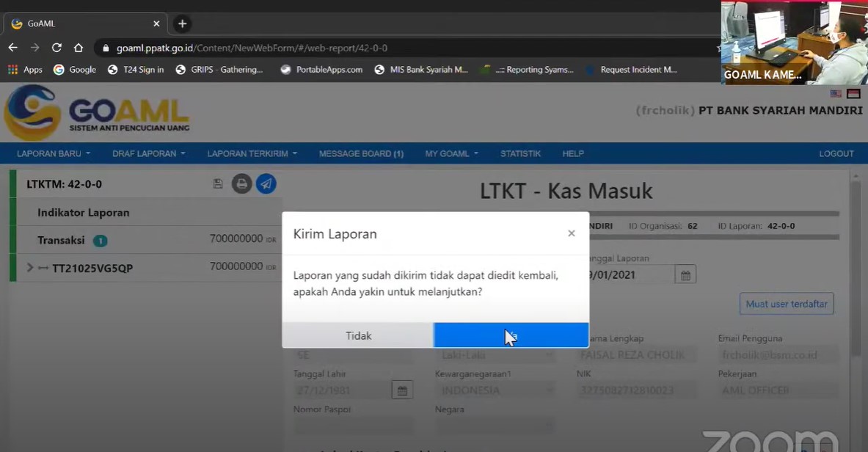Reload the page with the browser refresh icon

point(56,47)
